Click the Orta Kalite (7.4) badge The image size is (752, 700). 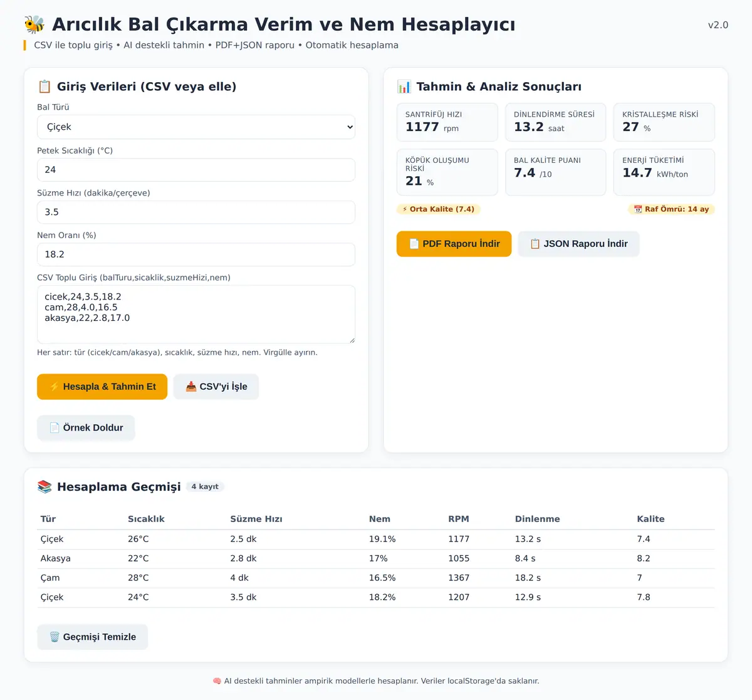click(439, 209)
